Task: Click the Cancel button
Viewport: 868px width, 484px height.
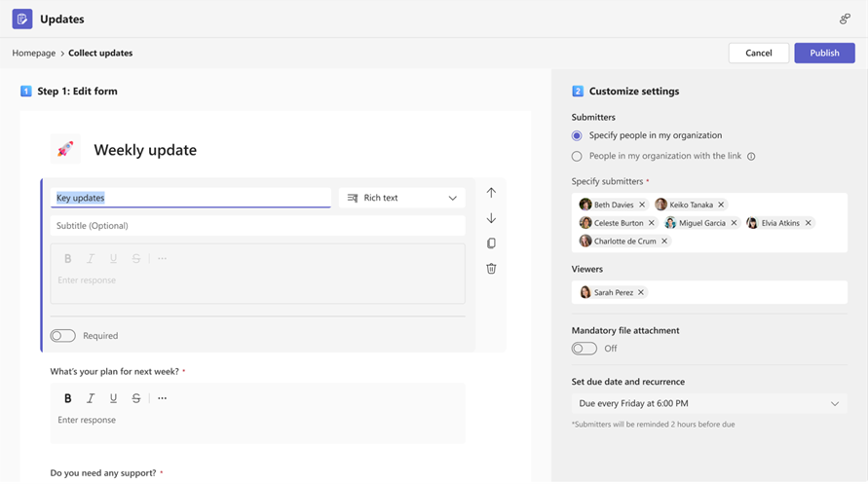Action: pos(758,53)
